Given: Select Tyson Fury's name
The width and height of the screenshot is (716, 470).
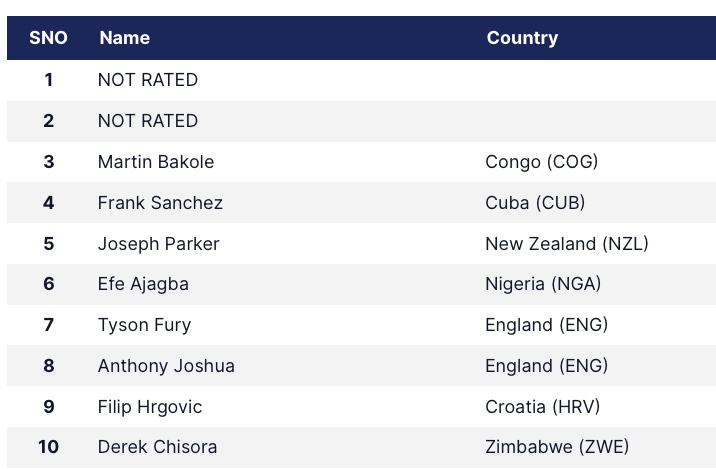Looking at the screenshot, I should (144, 325).
